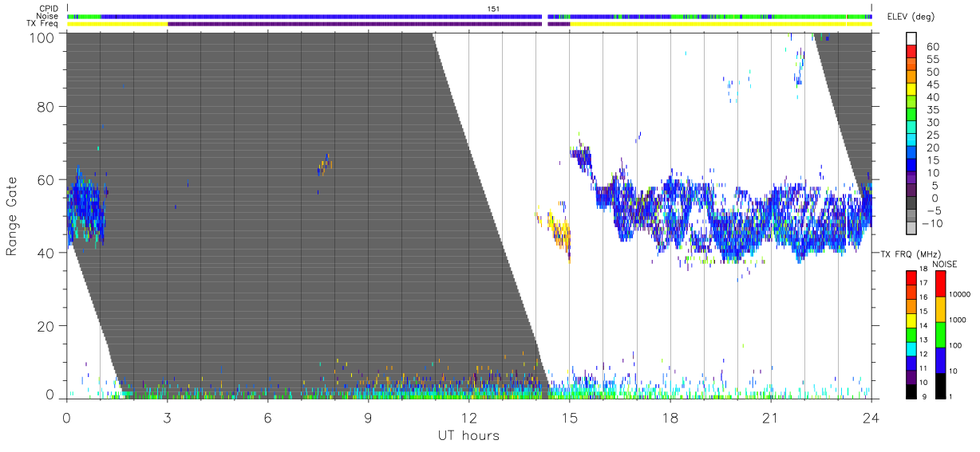Click the '50' label on the ELEV scale
Image resolution: width=980 pixels, height=452 pixels.
[x=932, y=72]
